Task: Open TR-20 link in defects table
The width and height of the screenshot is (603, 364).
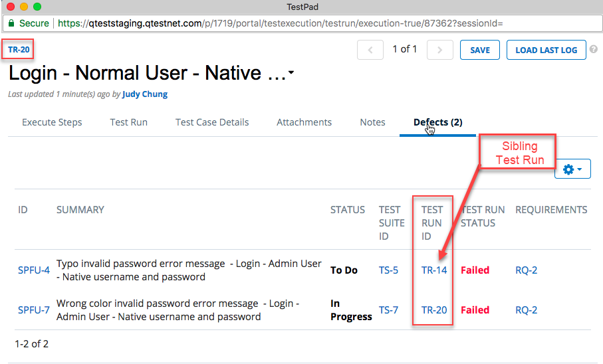Action: point(434,310)
